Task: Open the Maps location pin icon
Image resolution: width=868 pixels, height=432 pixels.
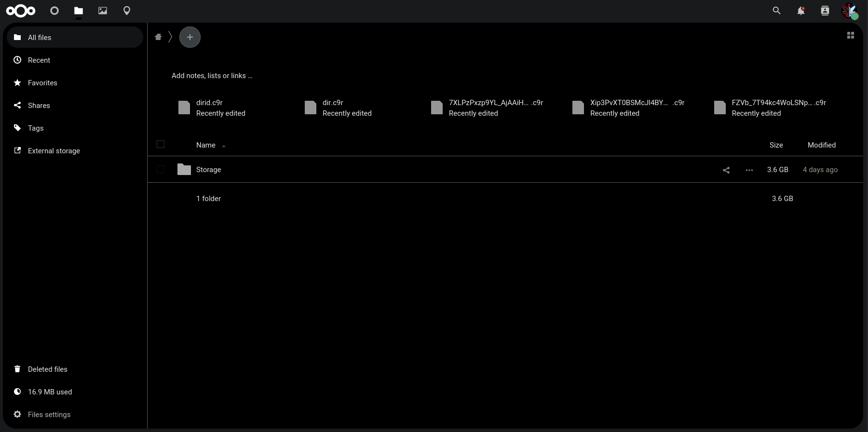Action: (127, 11)
